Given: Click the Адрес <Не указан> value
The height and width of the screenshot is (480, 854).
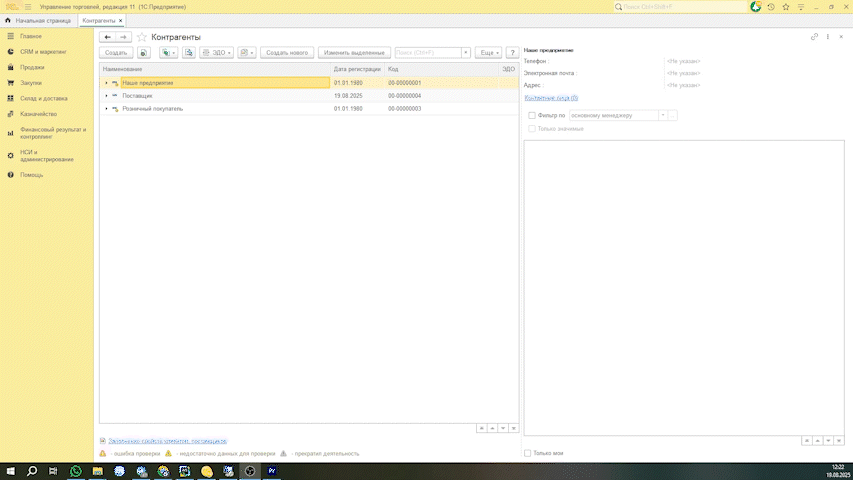Looking at the screenshot, I should pos(684,86).
